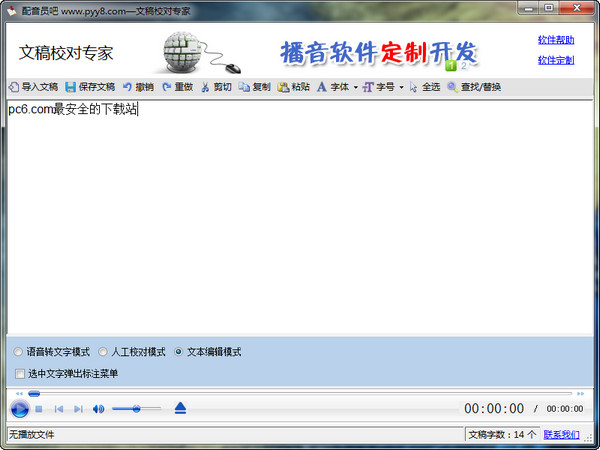Click the 播音软件定制开发 banner
Image resolution: width=600 pixels, height=450 pixels.
(379, 52)
